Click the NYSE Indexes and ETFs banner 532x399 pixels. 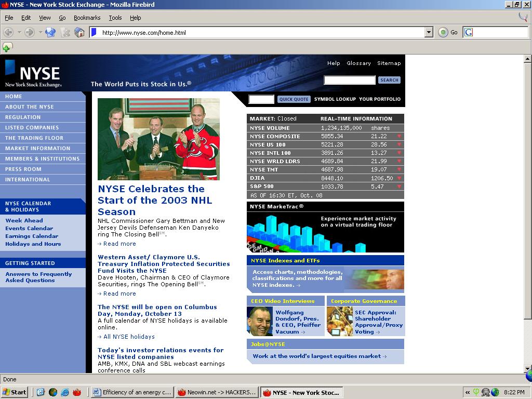325,274
